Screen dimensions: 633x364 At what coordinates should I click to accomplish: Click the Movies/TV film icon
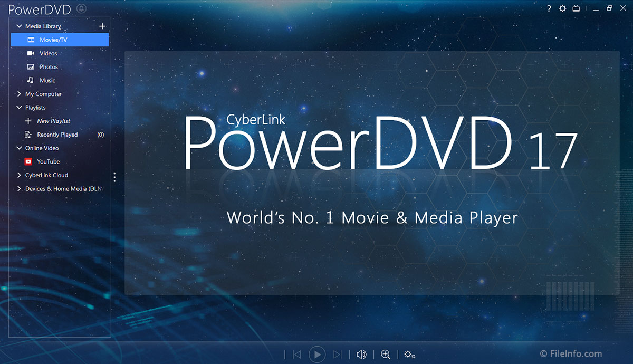point(31,40)
